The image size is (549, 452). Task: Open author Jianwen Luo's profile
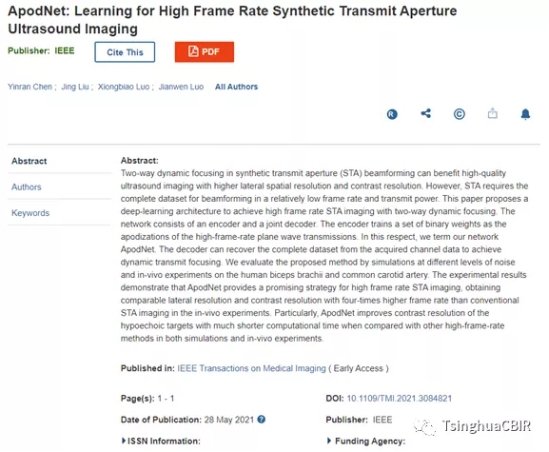coord(181,87)
